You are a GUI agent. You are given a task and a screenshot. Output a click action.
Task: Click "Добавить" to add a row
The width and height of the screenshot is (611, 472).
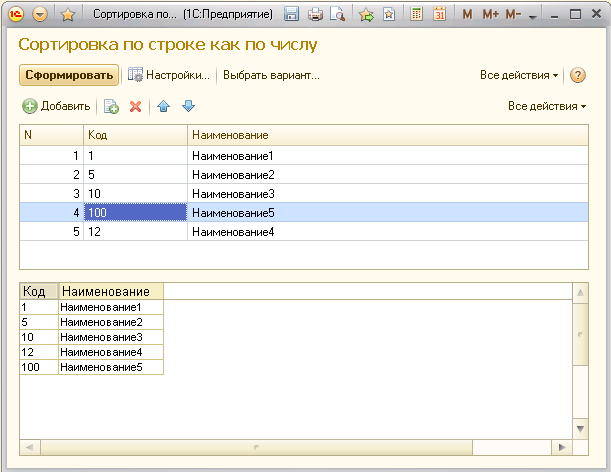pos(56,106)
